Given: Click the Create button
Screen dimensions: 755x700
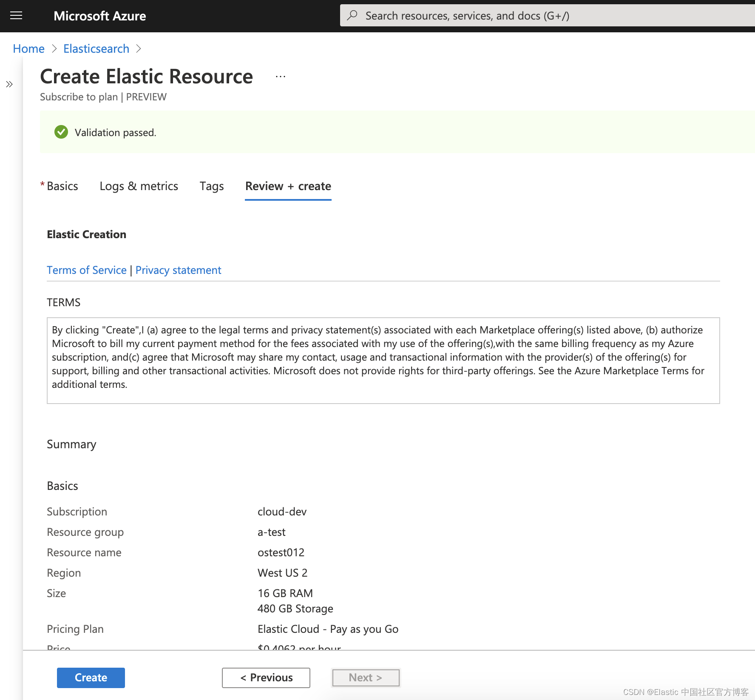Looking at the screenshot, I should 91,677.
